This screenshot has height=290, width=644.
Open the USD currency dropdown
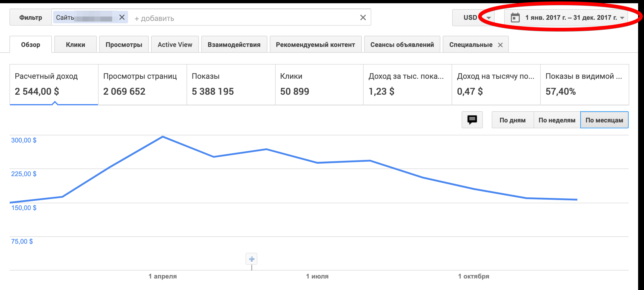click(475, 18)
